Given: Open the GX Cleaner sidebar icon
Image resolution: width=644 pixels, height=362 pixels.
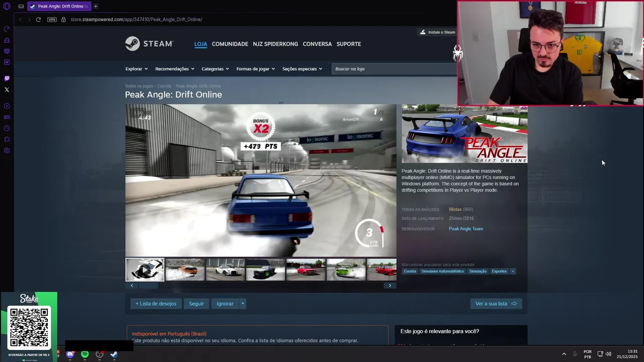Looking at the screenshot, I should (x=7, y=40).
